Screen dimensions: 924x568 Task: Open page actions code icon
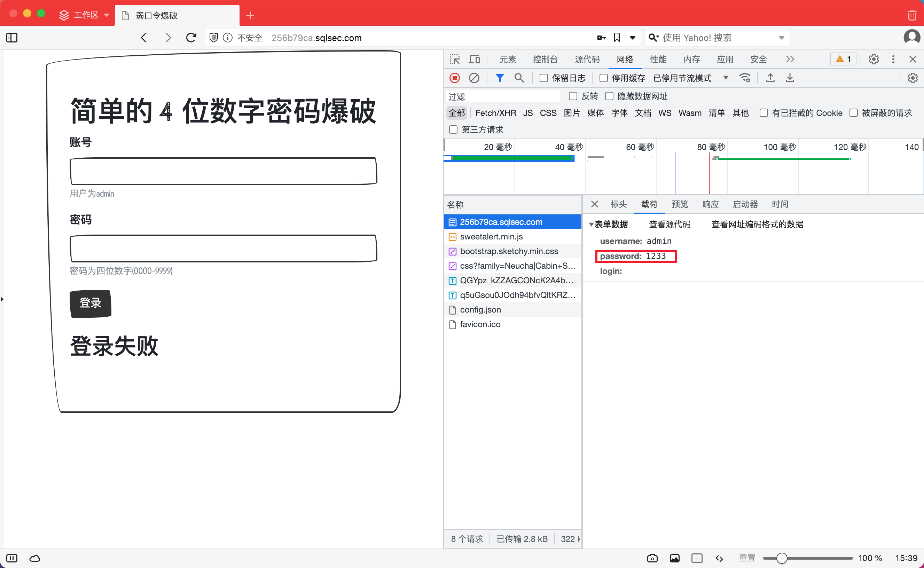(x=719, y=558)
